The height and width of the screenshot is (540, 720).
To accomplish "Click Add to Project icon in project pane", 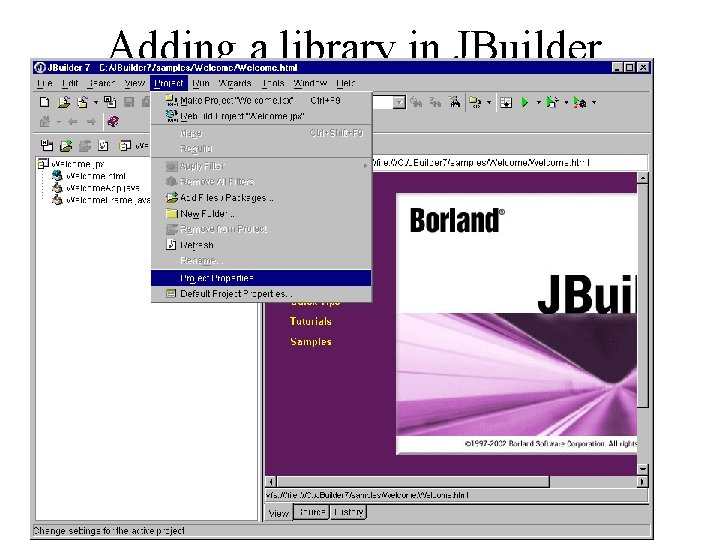I will coord(66,146).
